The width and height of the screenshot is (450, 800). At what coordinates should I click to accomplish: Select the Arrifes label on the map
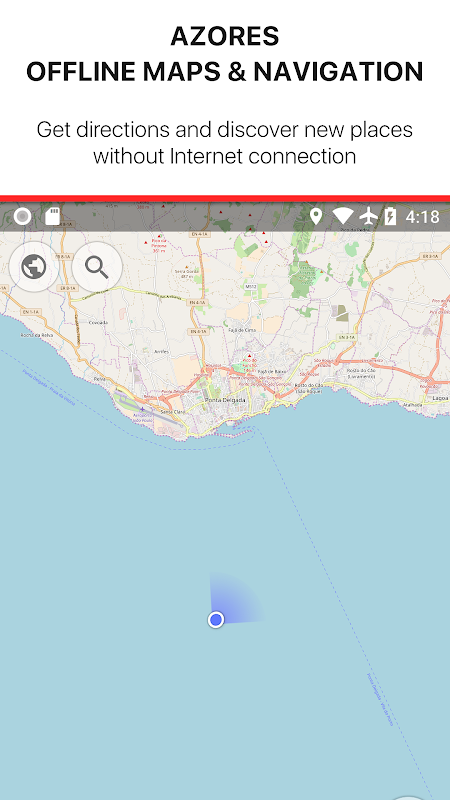[162, 352]
